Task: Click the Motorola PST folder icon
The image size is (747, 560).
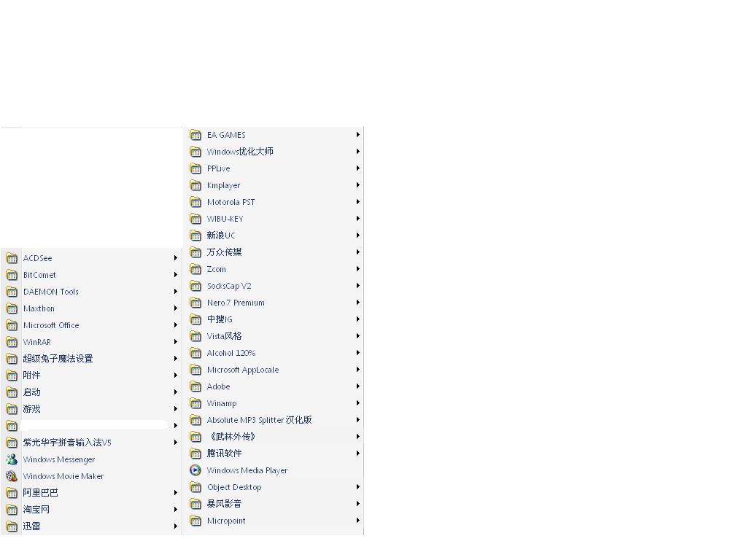Action: point(196,202)
